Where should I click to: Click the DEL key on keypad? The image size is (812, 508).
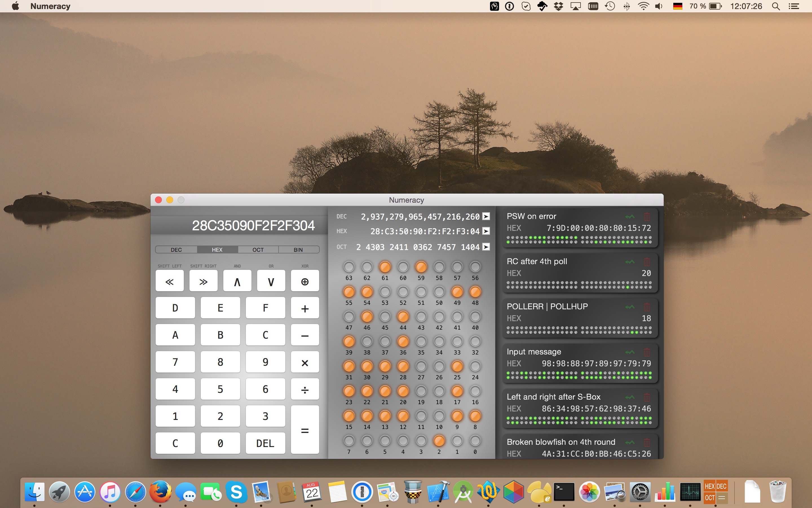[265, 443]
